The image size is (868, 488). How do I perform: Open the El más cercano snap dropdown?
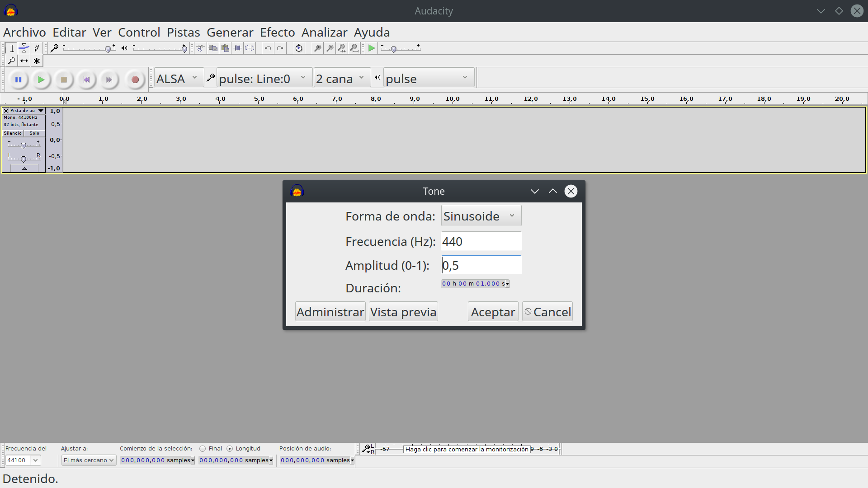(x=89, y=460)
